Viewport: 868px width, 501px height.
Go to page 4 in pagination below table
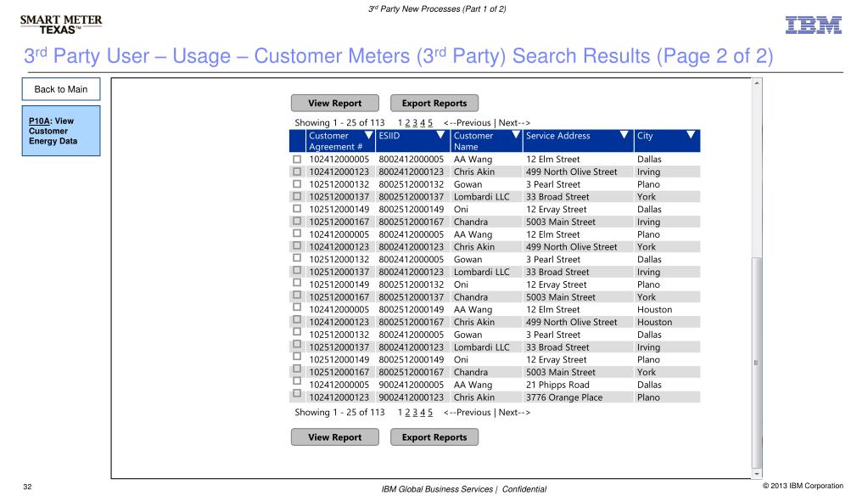point(423,413)
